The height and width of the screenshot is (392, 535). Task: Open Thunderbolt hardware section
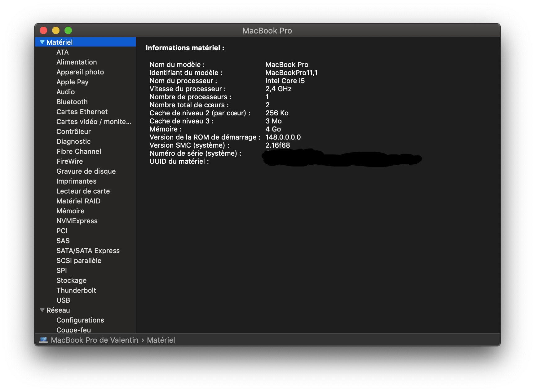point(76,290)
